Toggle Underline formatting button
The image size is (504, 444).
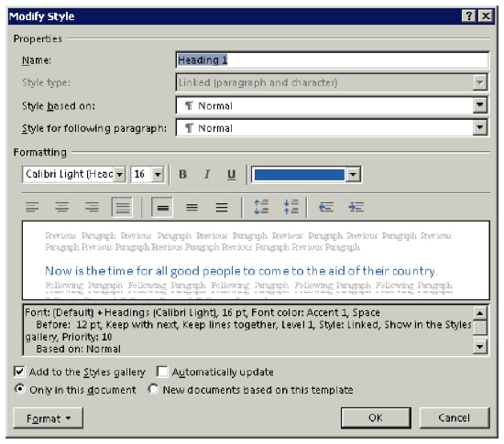click(x=231, y=174)
